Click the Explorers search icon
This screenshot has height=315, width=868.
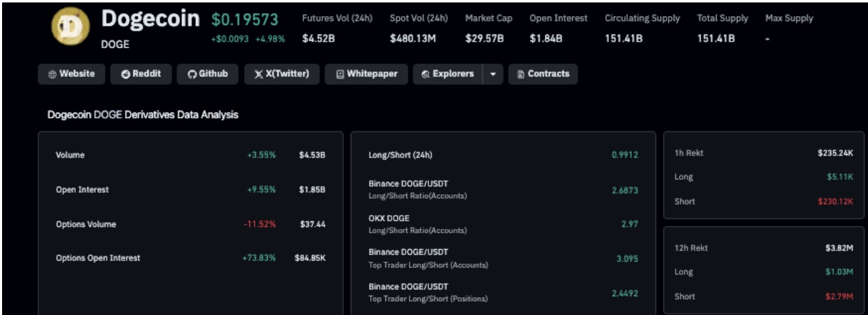click(x=426, y=74)
